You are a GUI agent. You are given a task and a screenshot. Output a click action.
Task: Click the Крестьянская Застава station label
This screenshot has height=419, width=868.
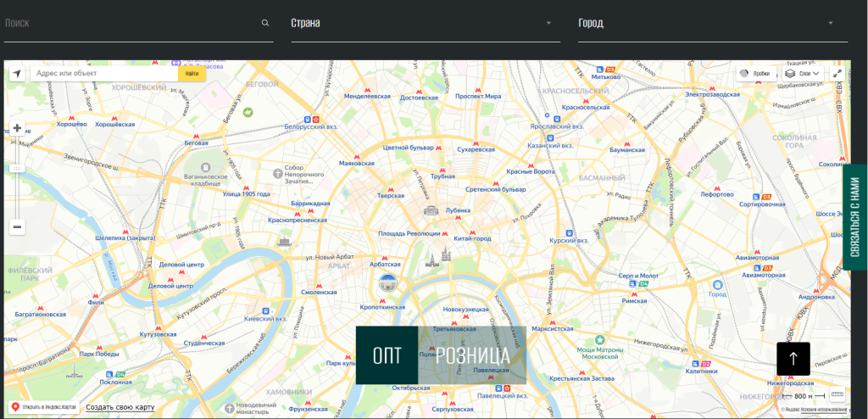point(581,378)
